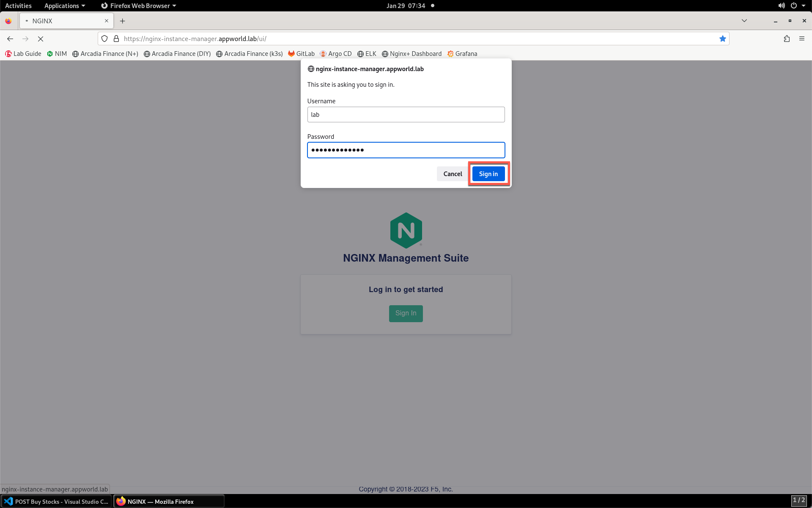Image resolution: width=812 pixels, height=508 pixels.
Task: Click the workspace switcher 1/2 indicator
Action: click(798, 501)
